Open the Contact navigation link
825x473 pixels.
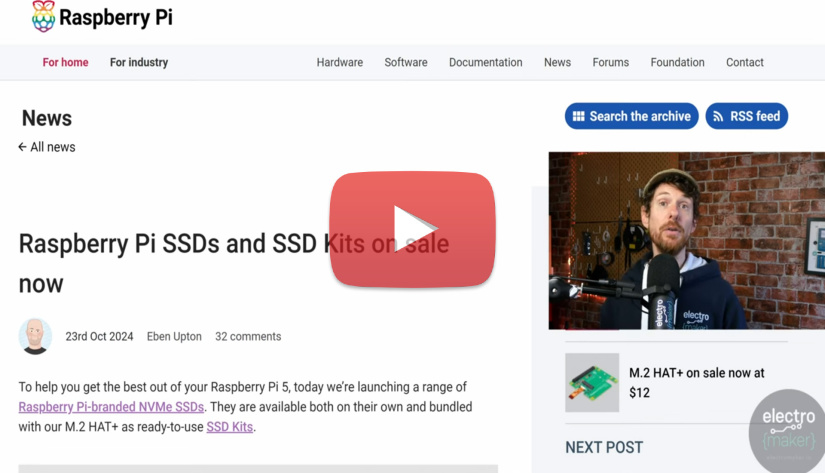(744, 62)
